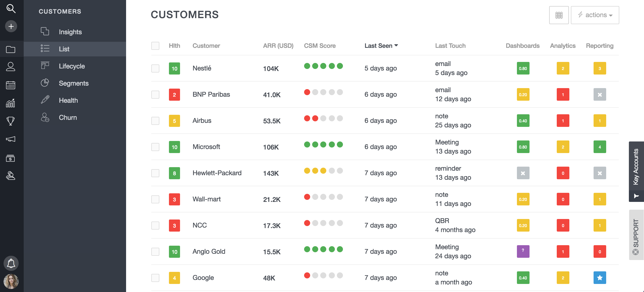
Task: Toggle Last Seen sort order
Action: coord(381,46)
